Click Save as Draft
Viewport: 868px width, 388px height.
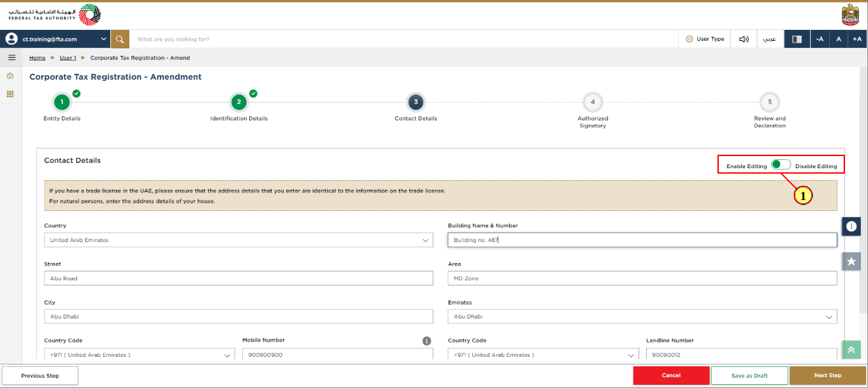749,376
